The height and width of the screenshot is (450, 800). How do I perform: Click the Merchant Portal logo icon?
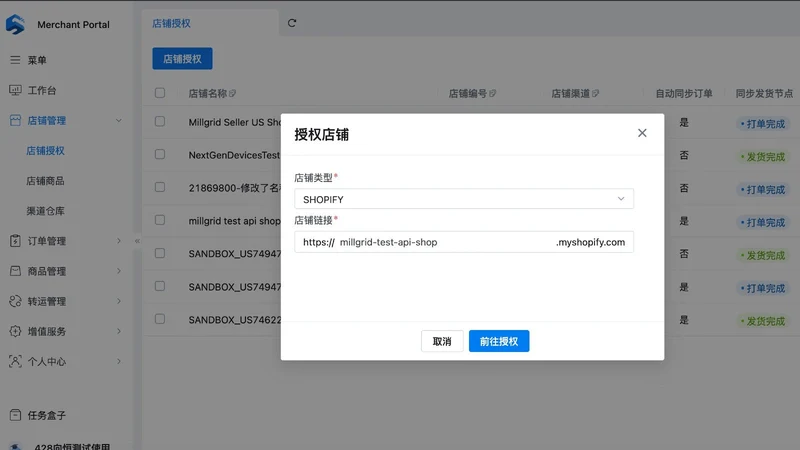point(15,24)
